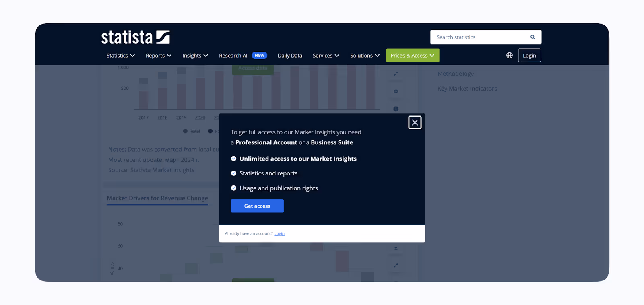
Task: Expand the Solutions menu
Action: tap(365, 56)
